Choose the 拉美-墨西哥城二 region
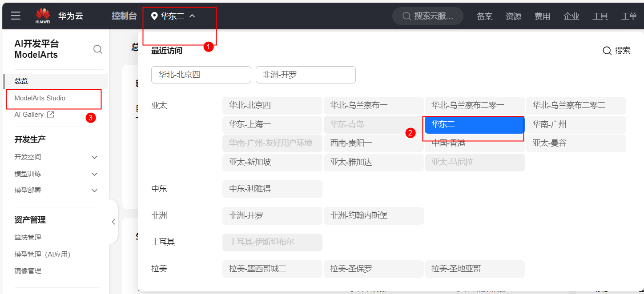644x294 pixels. (272, 269)
